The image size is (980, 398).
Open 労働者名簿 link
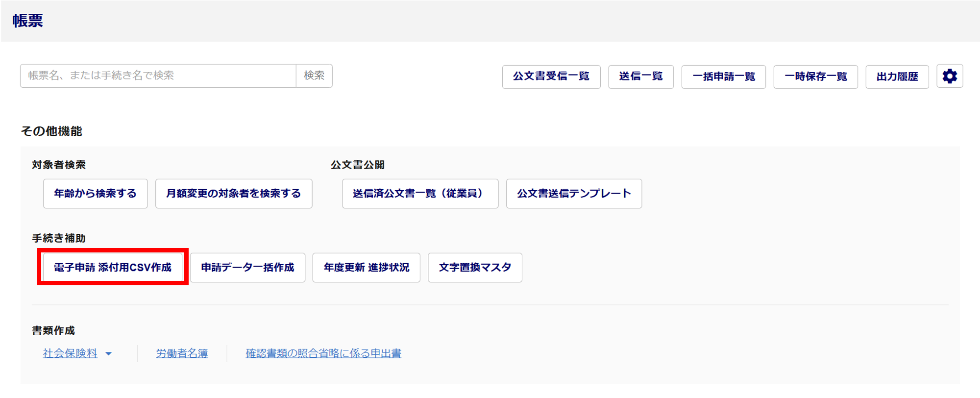pos(182,353)
